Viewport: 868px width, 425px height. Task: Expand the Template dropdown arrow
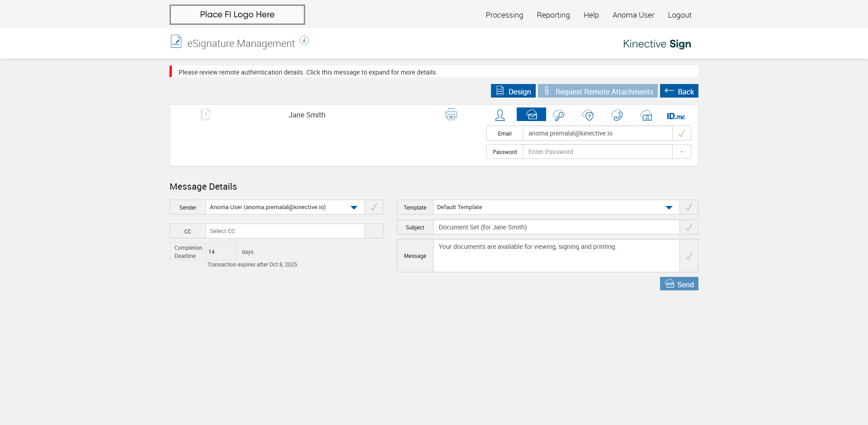[x=669, y=207]
